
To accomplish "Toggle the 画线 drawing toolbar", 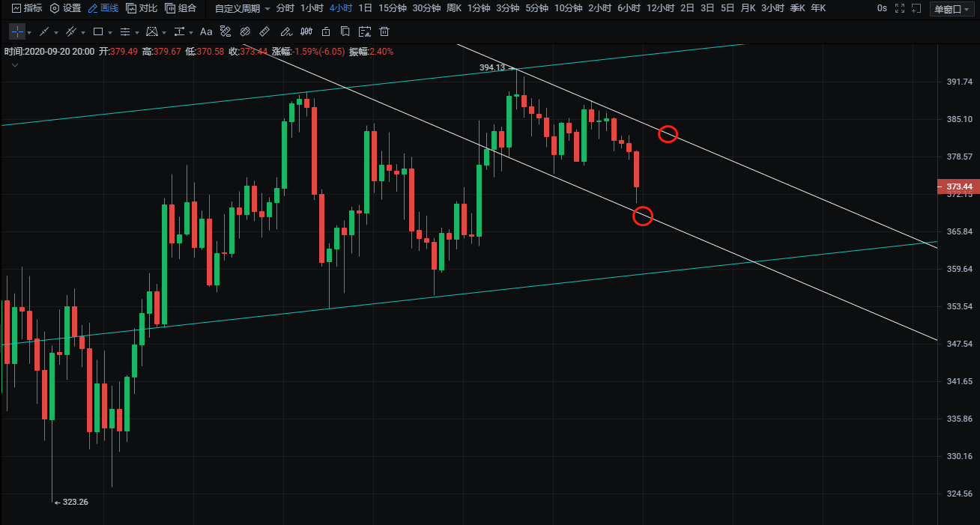I will (103, 8).
